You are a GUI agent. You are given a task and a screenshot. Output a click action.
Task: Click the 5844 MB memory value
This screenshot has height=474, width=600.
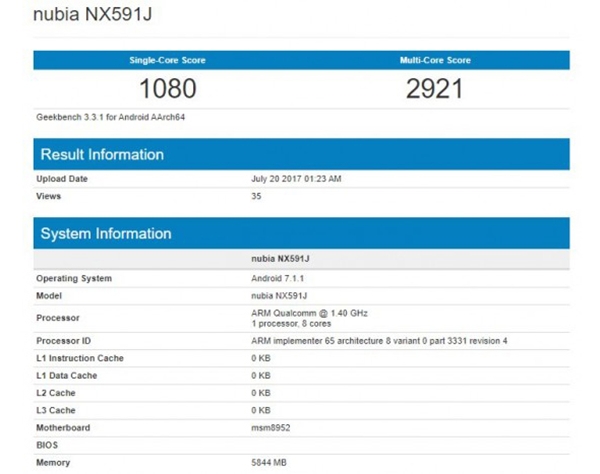click(271, 462)
